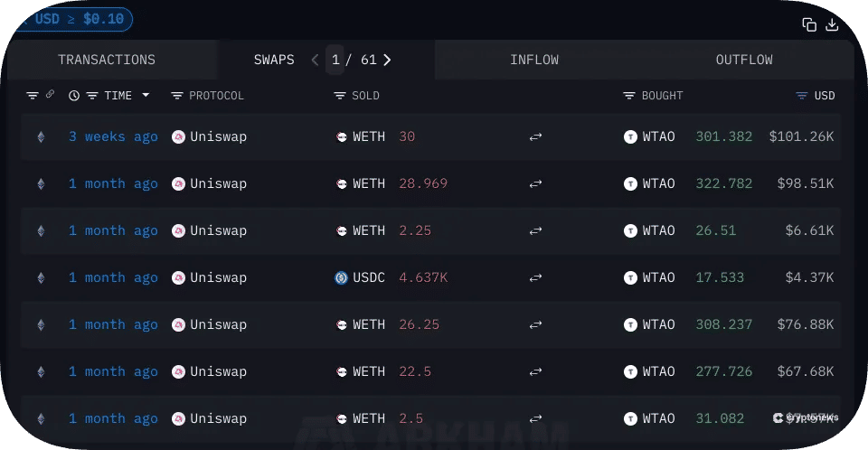868x450 pixels.
Task: Open the BOUGHT column filter
Action: pos(629,96)
